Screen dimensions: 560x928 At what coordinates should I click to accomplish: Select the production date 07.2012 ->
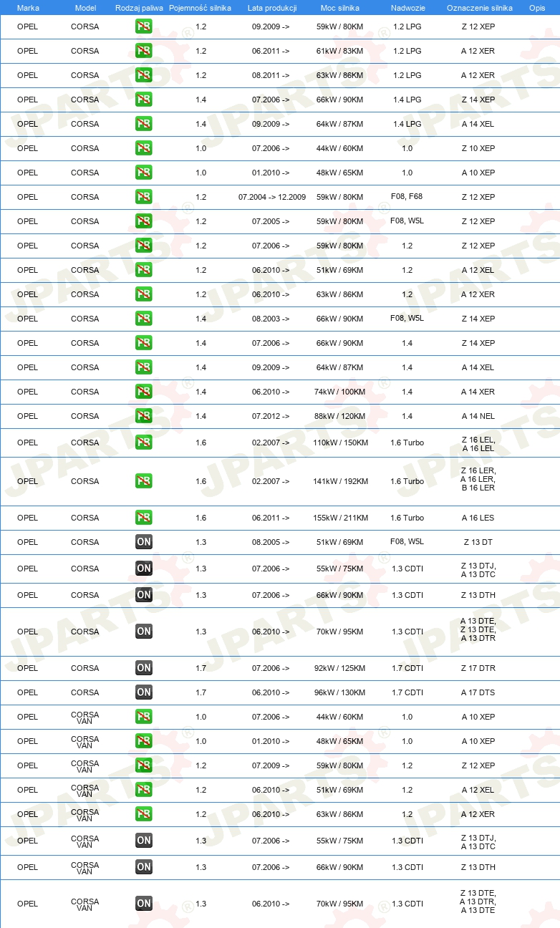271,416
